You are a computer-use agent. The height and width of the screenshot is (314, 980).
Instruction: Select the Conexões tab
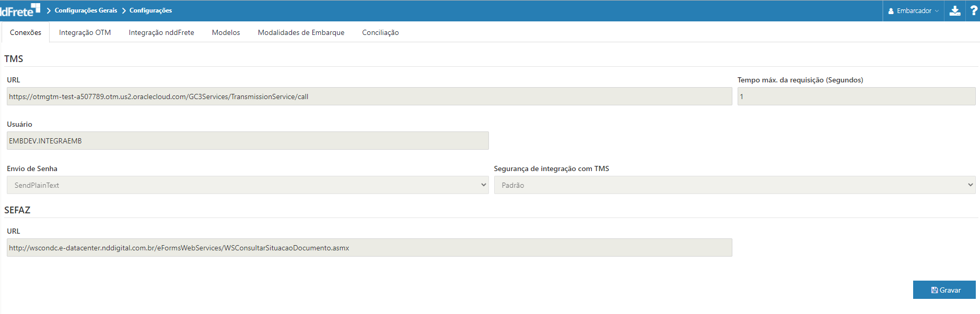pos(26,32)
